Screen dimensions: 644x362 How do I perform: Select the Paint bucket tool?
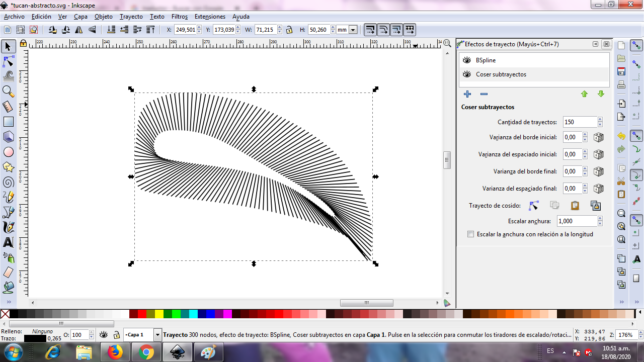8,288
